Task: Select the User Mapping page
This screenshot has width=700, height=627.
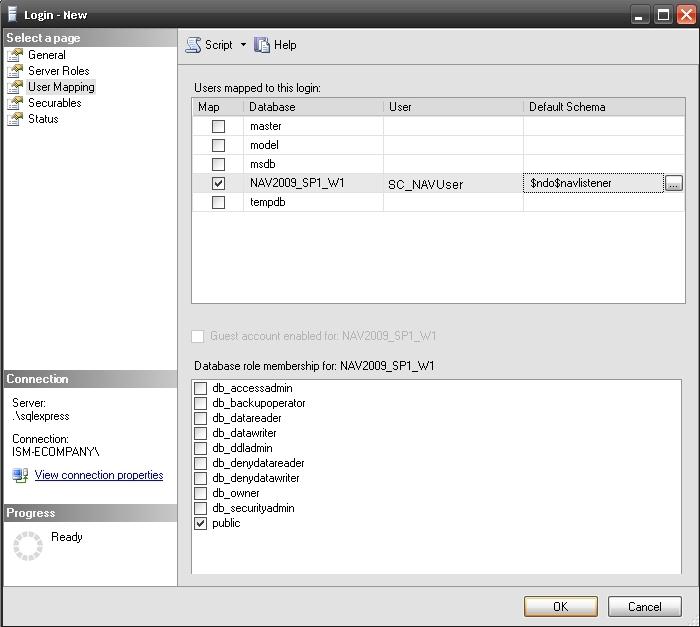Action: pos(61,87)
